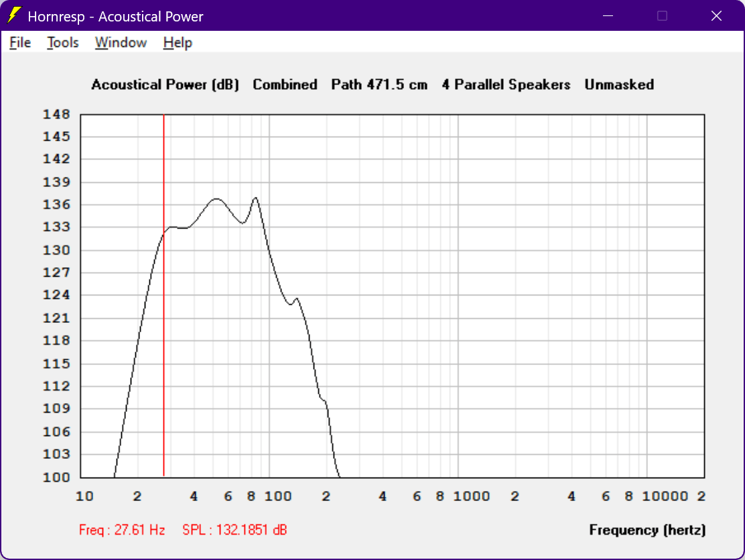This screenshot has width=745, height=560.
Task: Click the 136 dB axis label
Action: [56, 205]
